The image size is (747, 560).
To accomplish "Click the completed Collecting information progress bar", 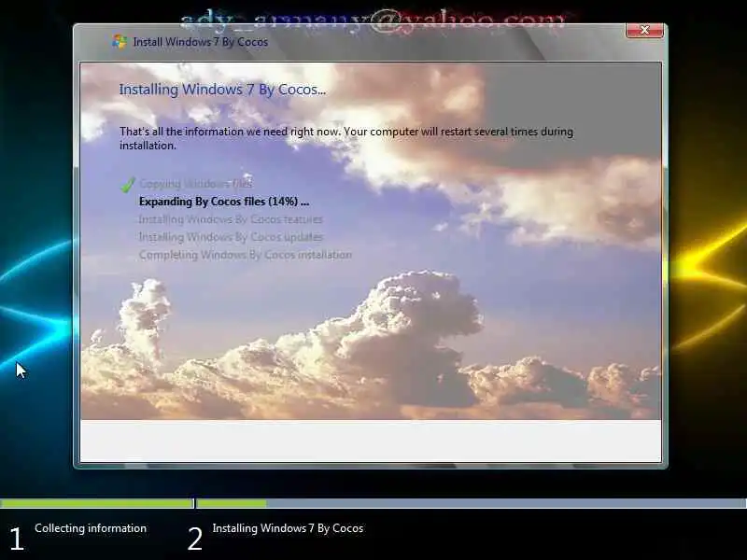I will click(x=97, y=503).
